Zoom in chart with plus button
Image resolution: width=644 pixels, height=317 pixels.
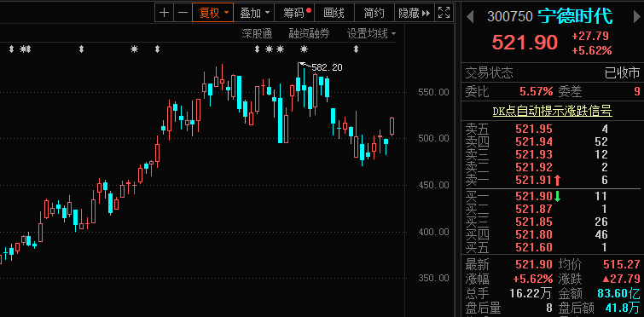(164, 13)
